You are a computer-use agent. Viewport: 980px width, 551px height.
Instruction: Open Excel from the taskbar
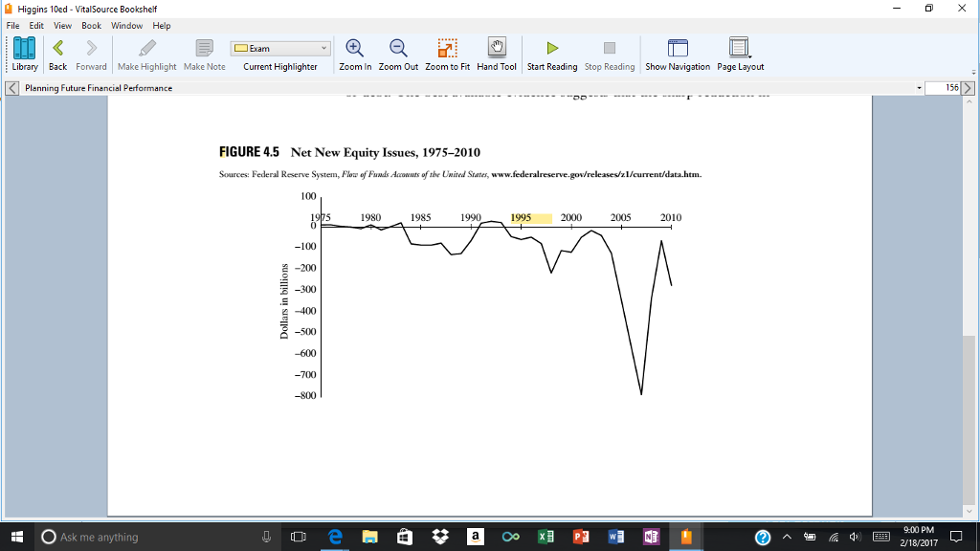(x=546, y=537)
